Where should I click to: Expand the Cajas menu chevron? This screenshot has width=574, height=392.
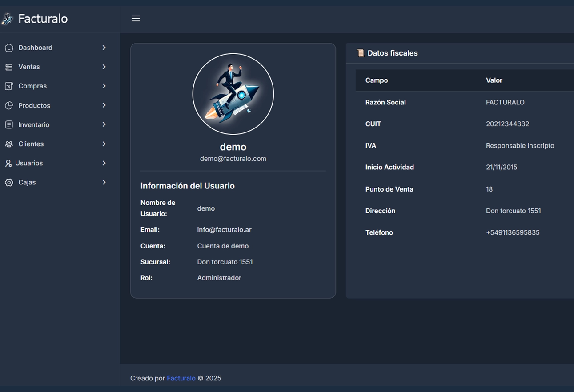(x=104, y=182)
